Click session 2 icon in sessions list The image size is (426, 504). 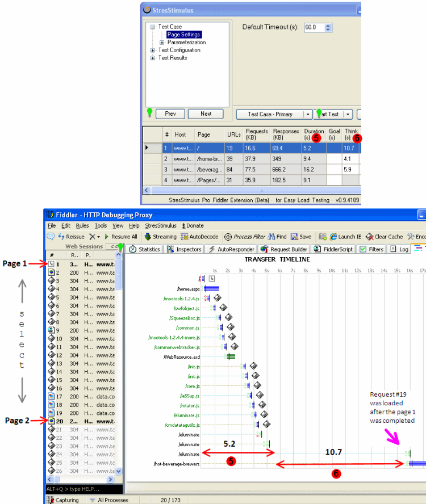51,272
